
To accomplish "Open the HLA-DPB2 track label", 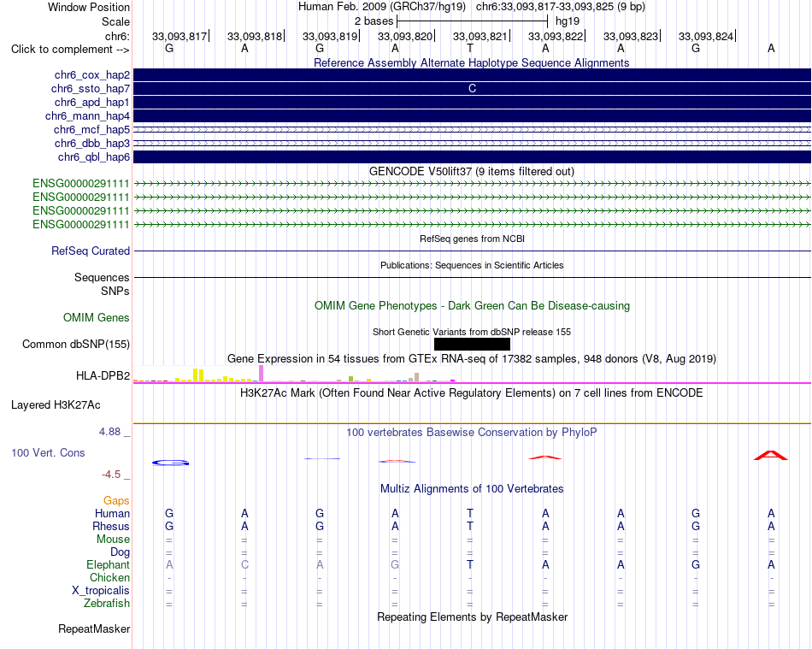I will coord(103,376).
